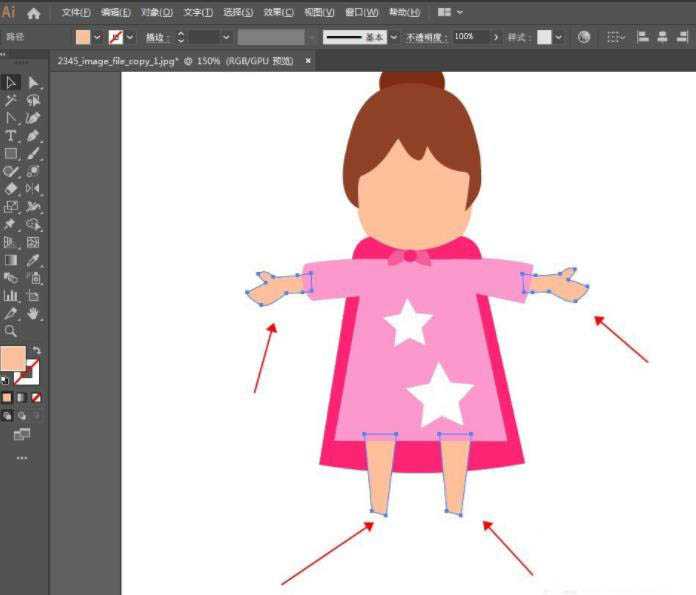Open the workspace layout switcher dropdown
This screenshot has height=595, width=696.
(450, 13)
